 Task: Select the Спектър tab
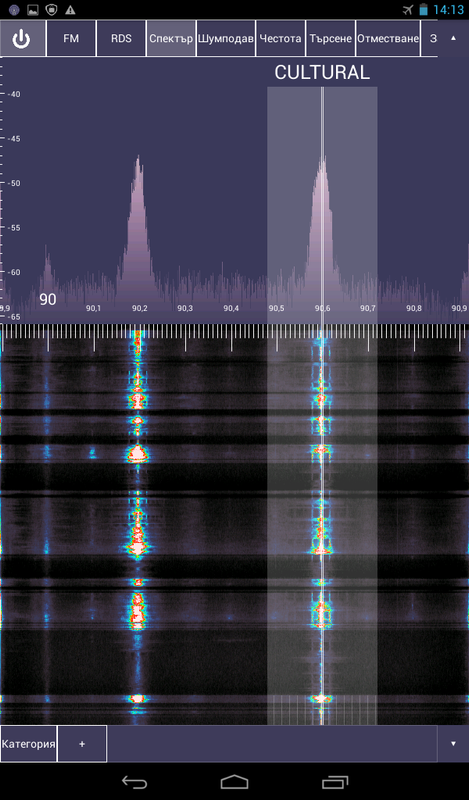click(x=171, y=38)
